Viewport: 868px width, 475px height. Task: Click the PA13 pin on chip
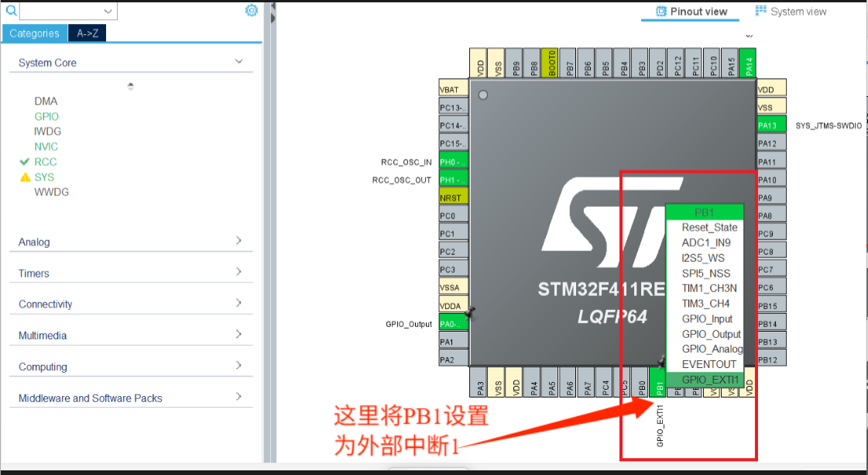(x=772, y=125)
